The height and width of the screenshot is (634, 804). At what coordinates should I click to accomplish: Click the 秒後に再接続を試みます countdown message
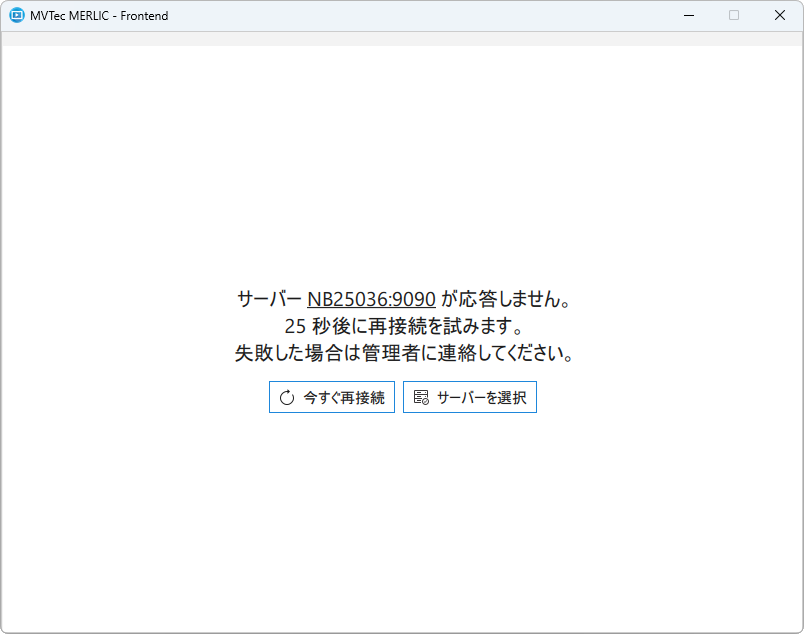tap(415, 326)
